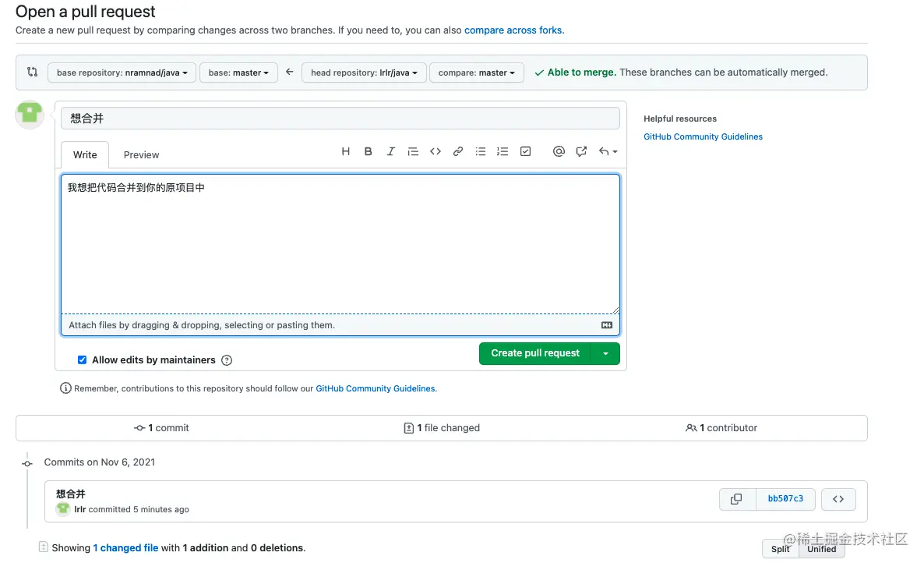
Task: Click the pull request title field
Action: (340, 119)
